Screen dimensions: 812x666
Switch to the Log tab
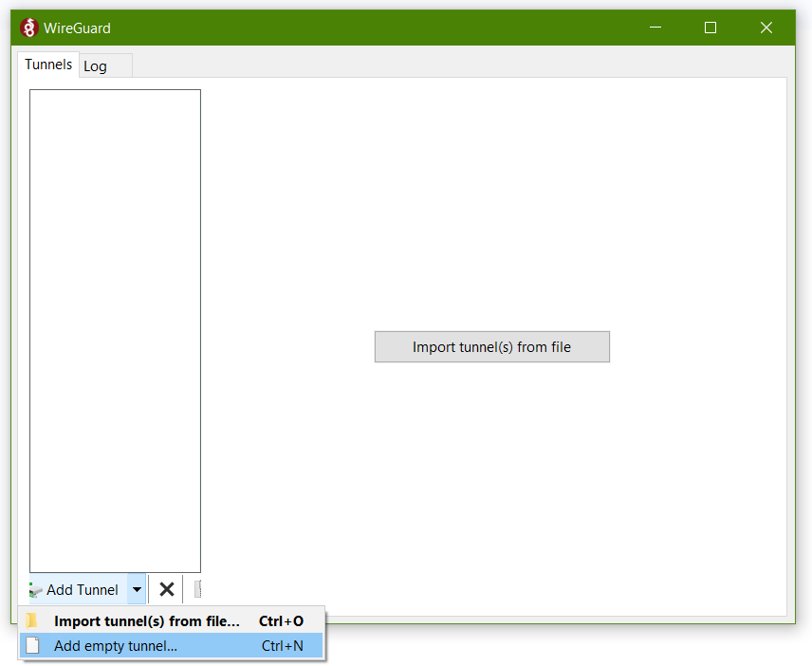pyautogui.click(x=96, y=65)
